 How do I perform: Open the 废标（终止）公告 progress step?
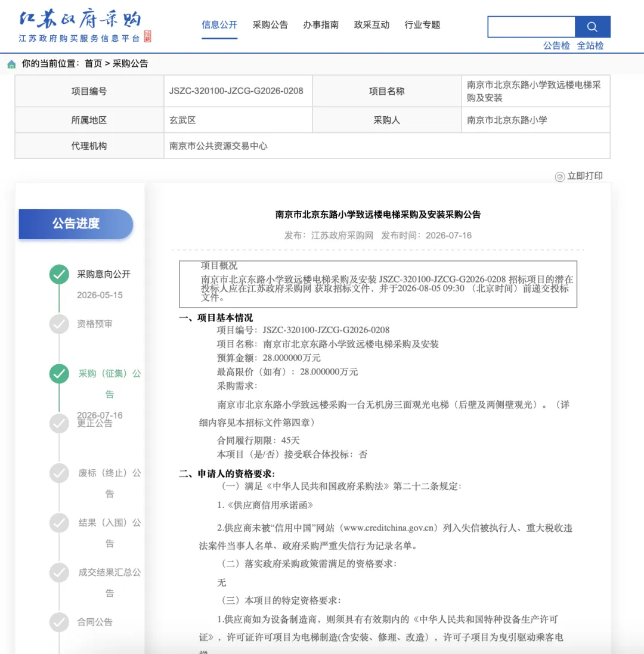pyautogui.click(x=110, y=483)
